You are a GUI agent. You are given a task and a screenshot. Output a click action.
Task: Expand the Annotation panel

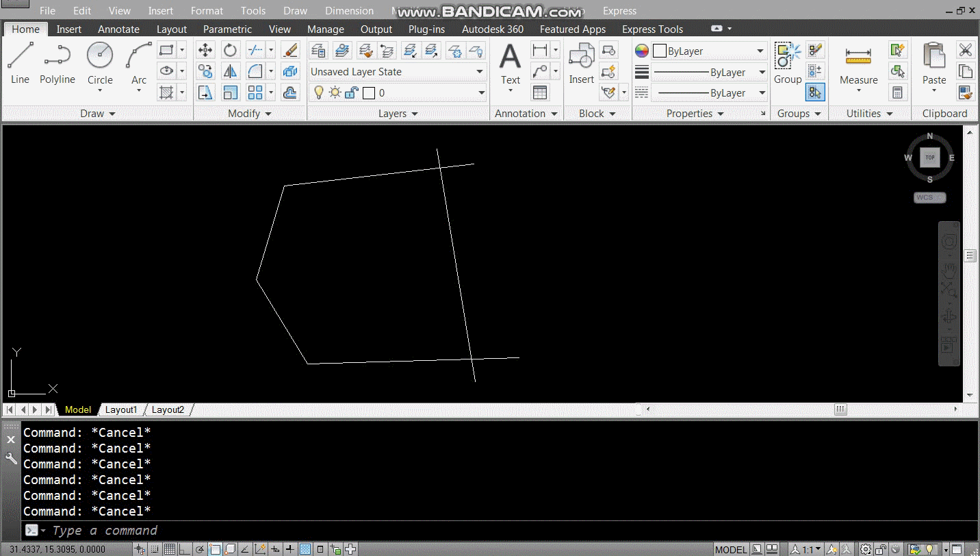tap(526, 114)
